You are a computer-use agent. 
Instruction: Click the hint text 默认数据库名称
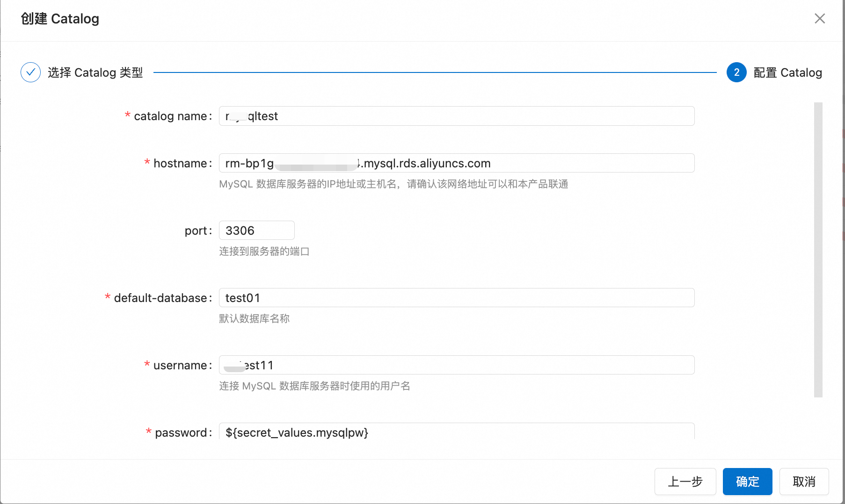255,319
